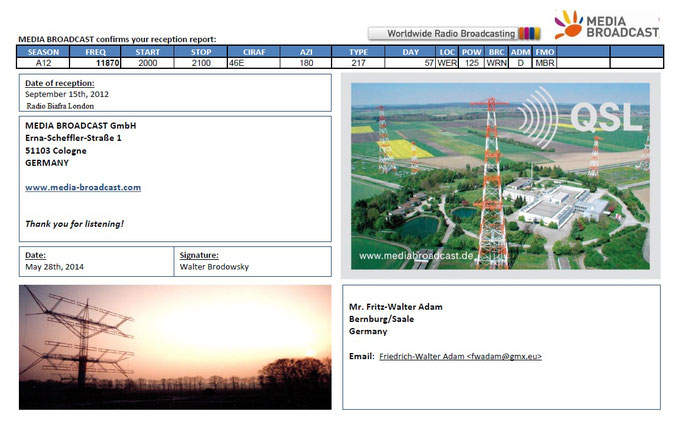Click the fwadam@gmx.eu email link

(460, 356)
